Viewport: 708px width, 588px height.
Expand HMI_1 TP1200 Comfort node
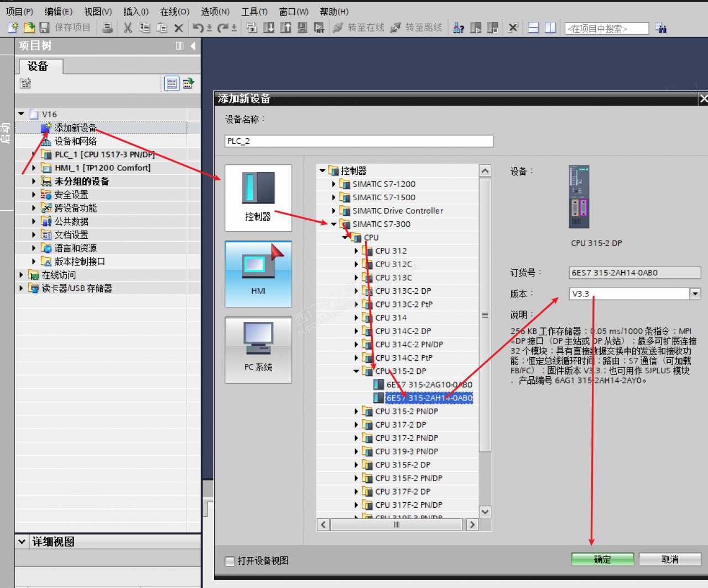[34, 168]
